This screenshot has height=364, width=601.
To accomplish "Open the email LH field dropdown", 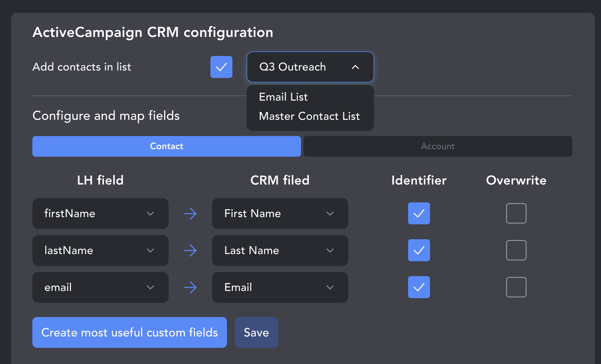I will coord(100,287).
